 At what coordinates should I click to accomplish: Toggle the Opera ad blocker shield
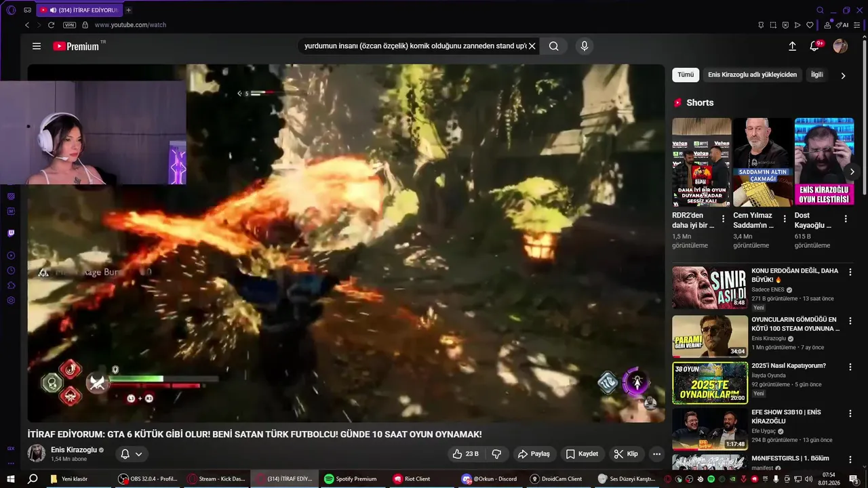[785, 25]
